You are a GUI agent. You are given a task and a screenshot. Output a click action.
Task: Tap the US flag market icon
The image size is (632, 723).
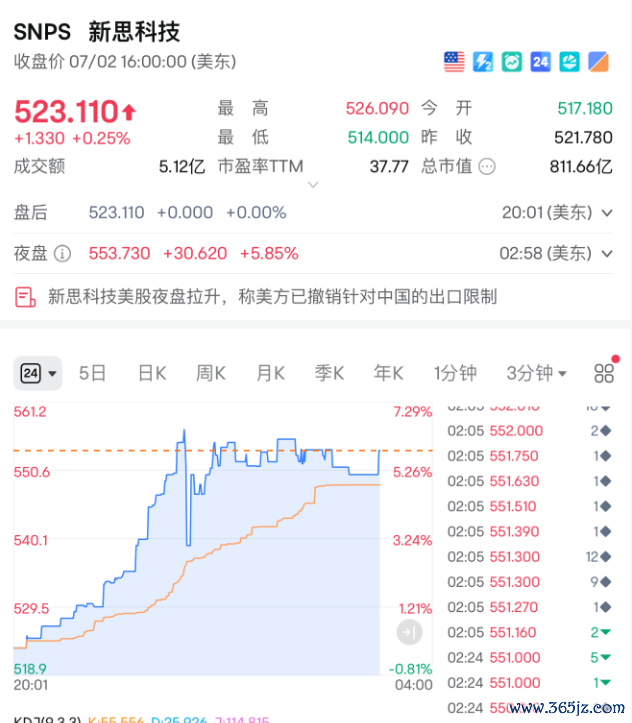454,62
